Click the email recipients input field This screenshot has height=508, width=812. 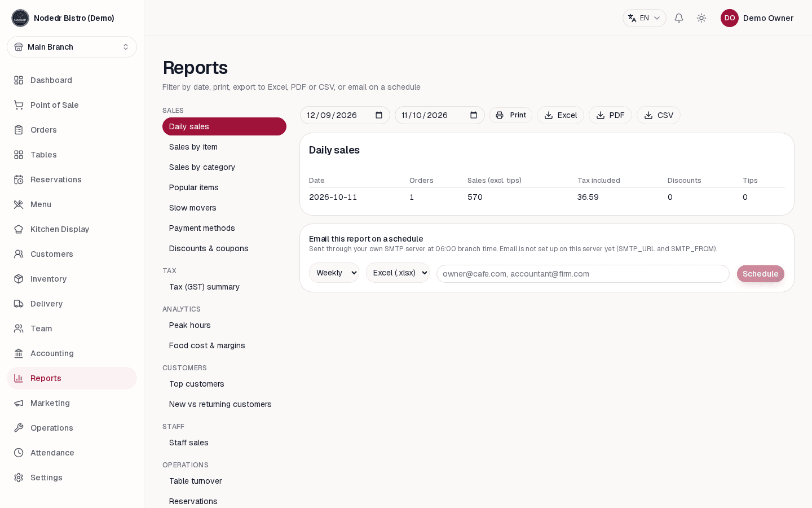(583, 274)
